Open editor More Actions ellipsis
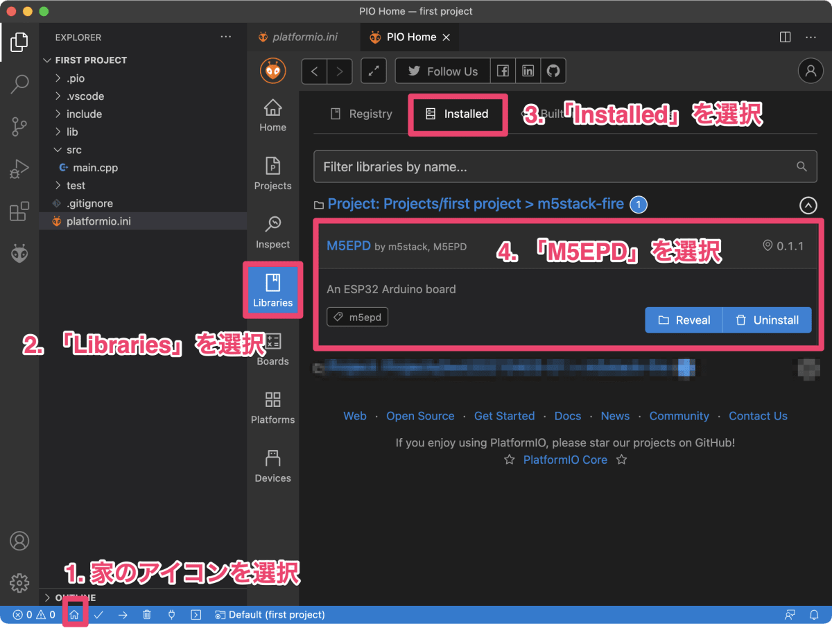 [x=811, y=37]
